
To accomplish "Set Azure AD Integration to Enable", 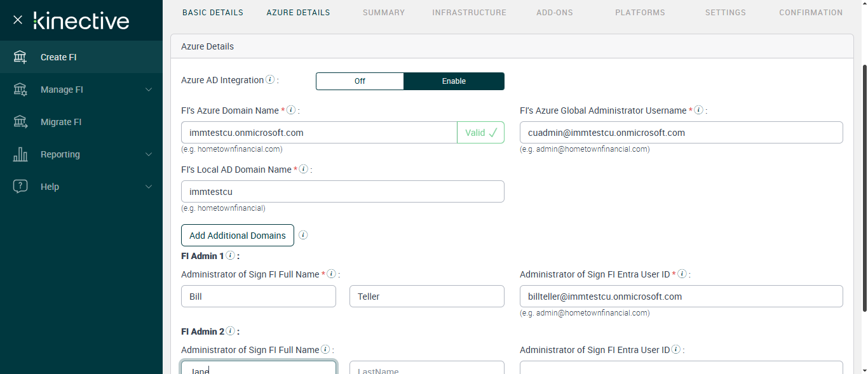I will click(x=454, y=81).
